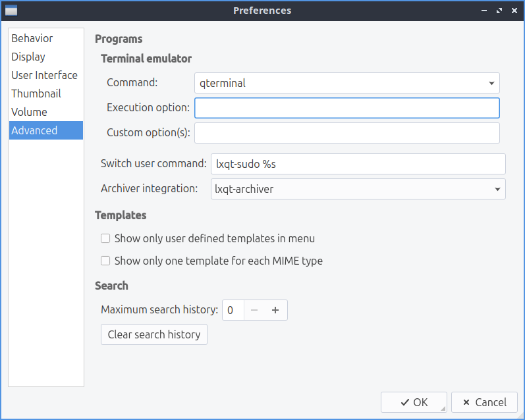The width and height of the screenshot is (525, 420).
Task: Select the Behavior category
Action: coord(32,38)
